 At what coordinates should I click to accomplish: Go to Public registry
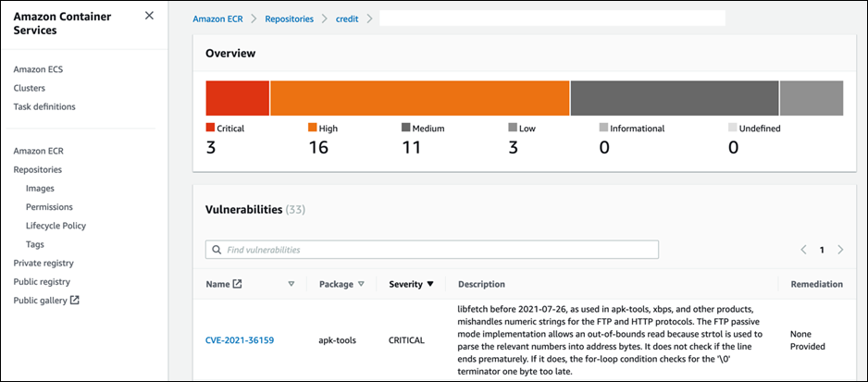tap(42, 282)
